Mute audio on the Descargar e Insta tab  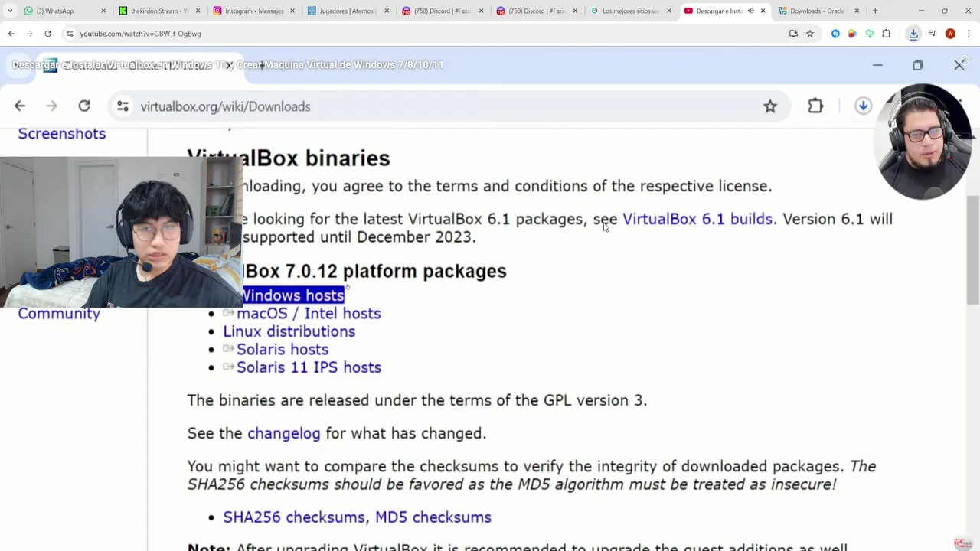tap(750, 11)
